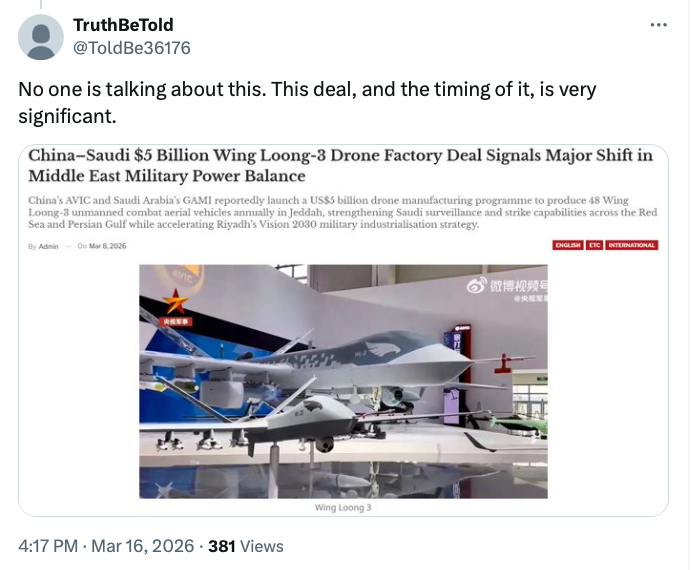Select the ETC category tag
691x570 pixels.
(595, 245)
